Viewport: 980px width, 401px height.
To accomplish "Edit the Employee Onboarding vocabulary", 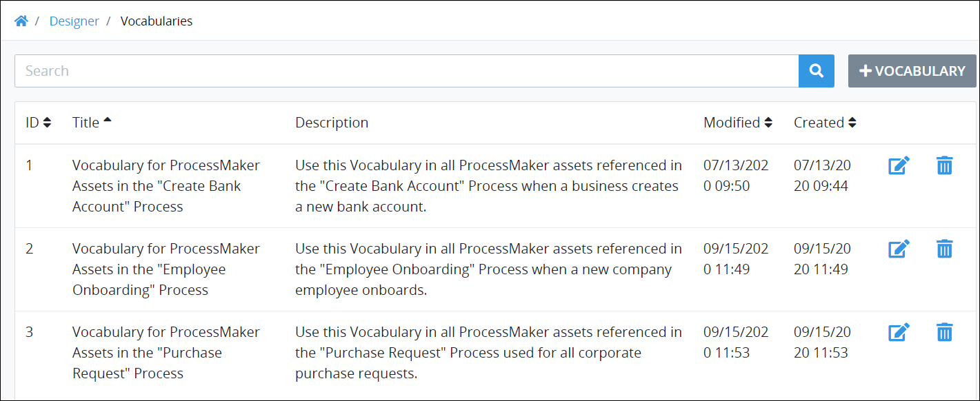I will (x=899, y=249).
